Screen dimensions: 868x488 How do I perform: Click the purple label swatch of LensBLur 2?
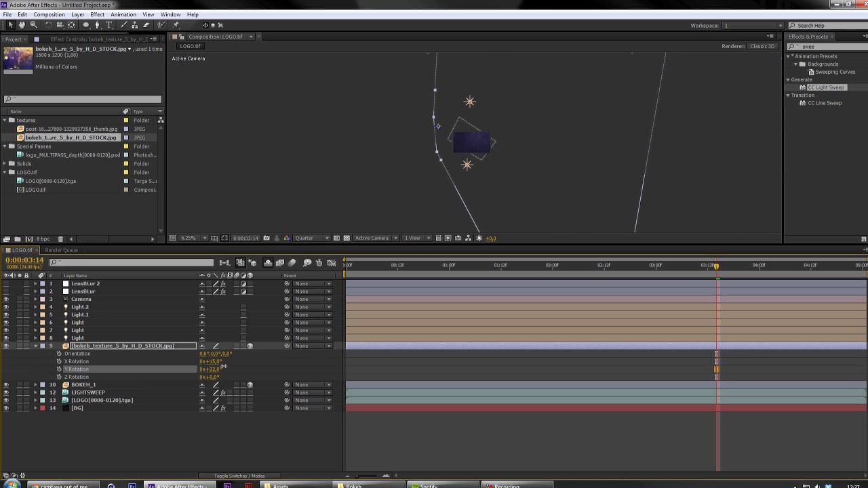43,283
